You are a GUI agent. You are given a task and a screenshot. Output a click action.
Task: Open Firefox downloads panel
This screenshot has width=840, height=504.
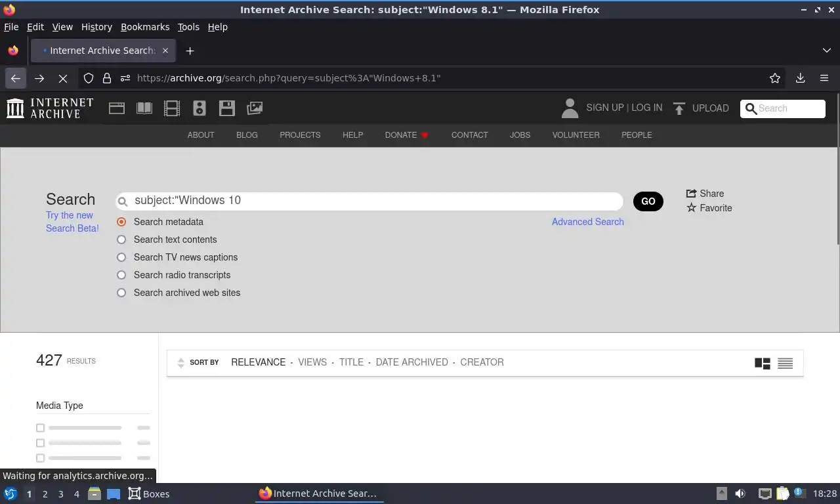point(801,78)
